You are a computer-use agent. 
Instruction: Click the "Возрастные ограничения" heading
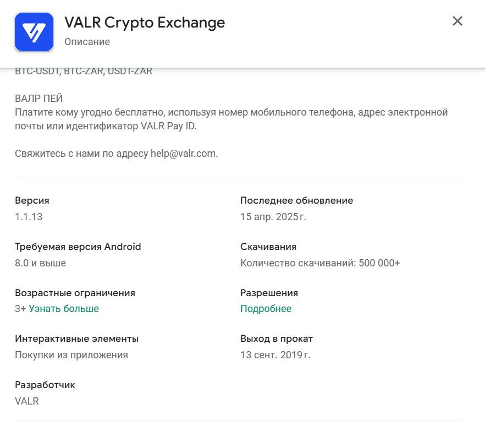(75, 293)
